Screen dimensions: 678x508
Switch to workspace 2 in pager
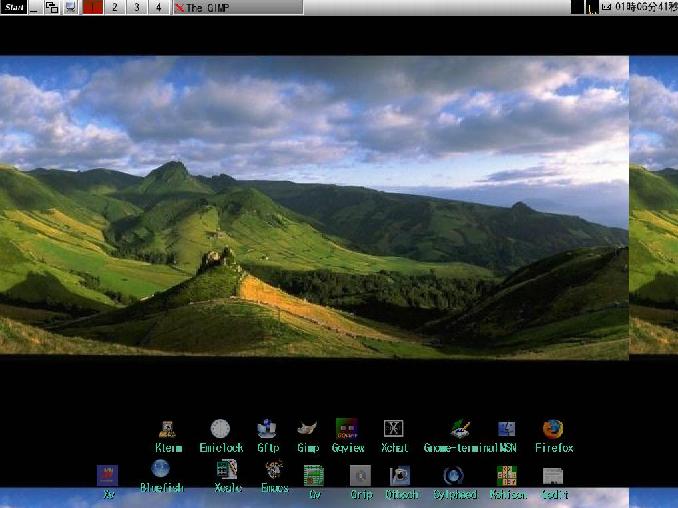(115, 7)
